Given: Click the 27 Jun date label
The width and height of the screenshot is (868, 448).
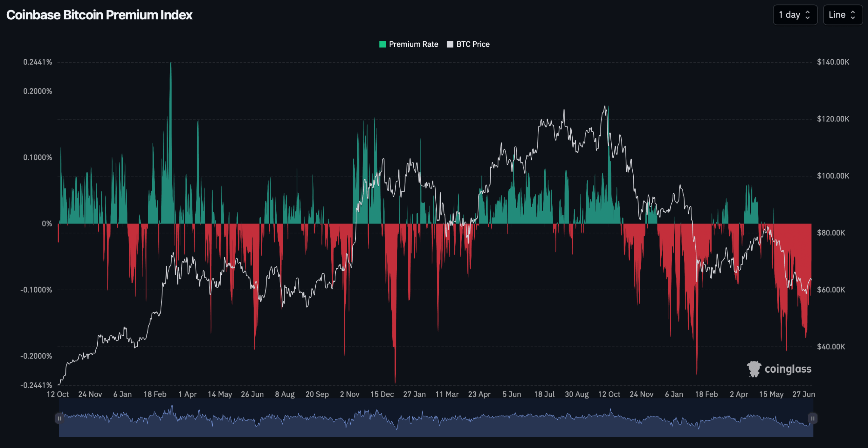Looking at the screenshot, I should pos(804,394).
